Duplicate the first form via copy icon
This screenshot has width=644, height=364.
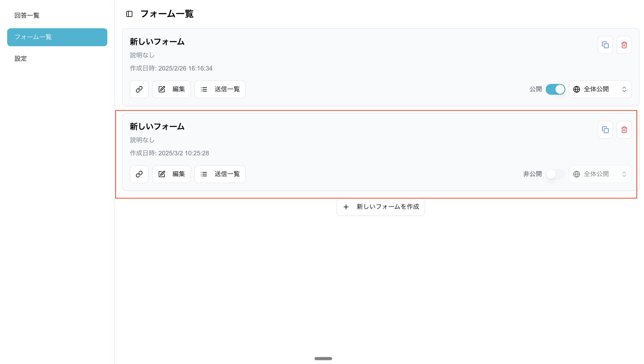pos(605,45)
